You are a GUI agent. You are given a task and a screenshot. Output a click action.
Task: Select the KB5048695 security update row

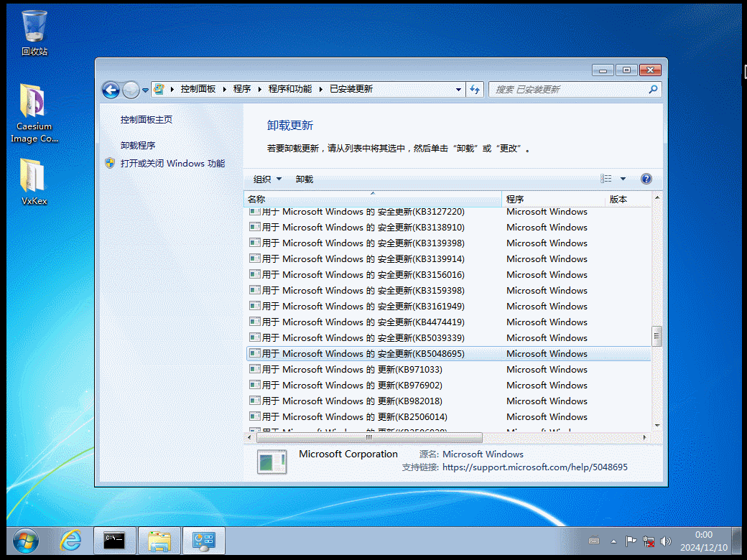[x=448, y=353]
